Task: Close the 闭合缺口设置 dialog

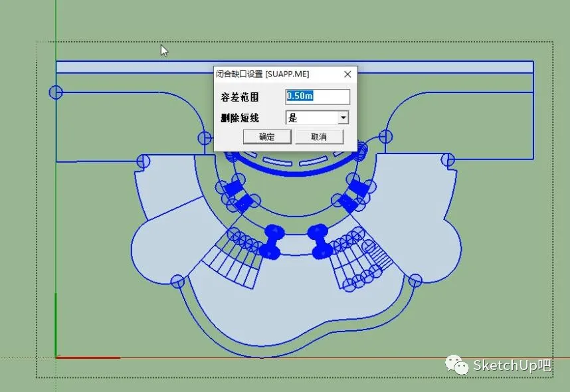Action: pos(347,74)
